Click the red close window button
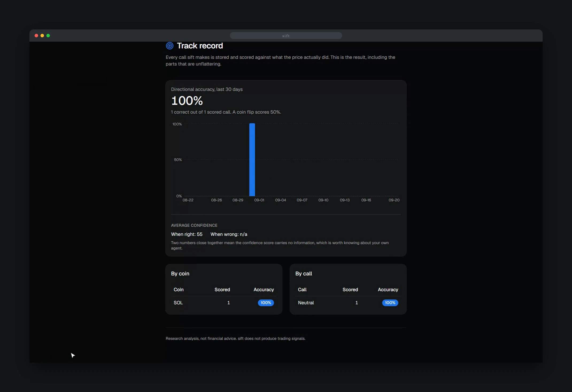 [36, 36]
